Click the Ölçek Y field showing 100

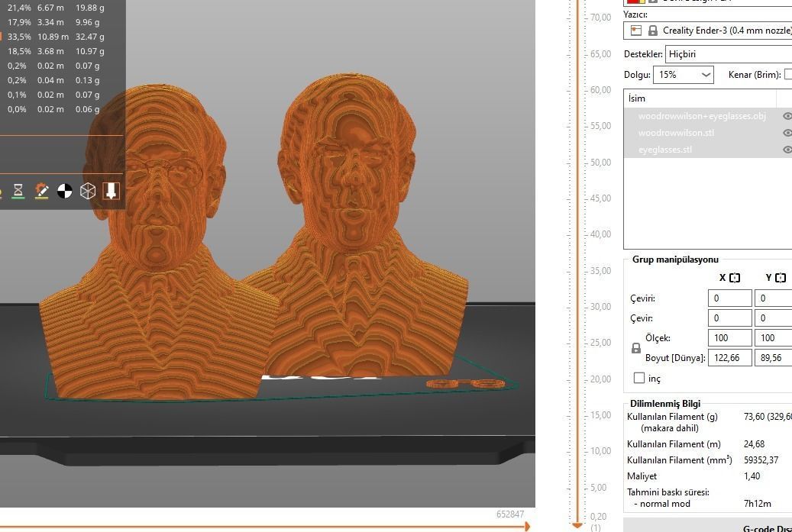[x=774, y=337]
